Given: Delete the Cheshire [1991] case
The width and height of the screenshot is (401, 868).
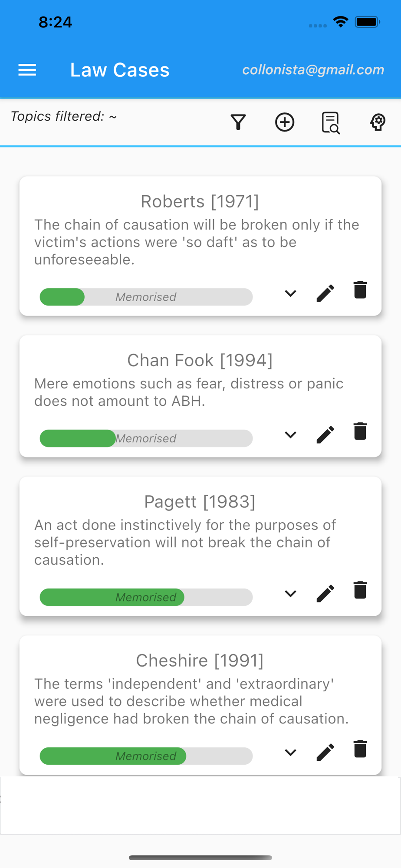Looking at the screenshot, I should click(360, 749).
